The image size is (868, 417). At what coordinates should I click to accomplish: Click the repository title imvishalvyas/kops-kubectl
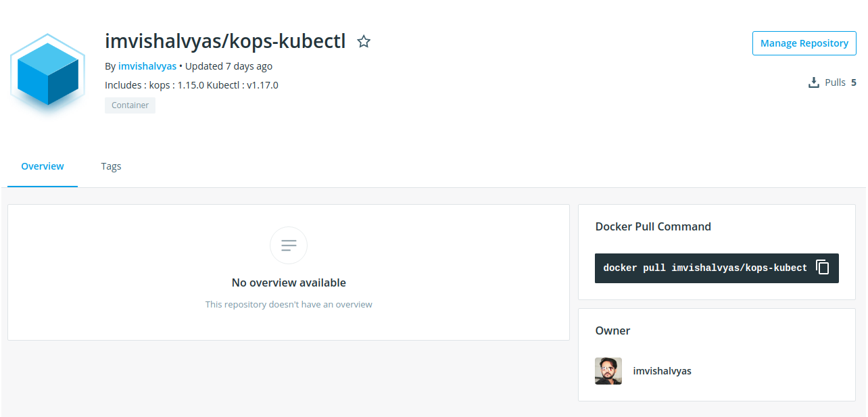coord(225,42)
